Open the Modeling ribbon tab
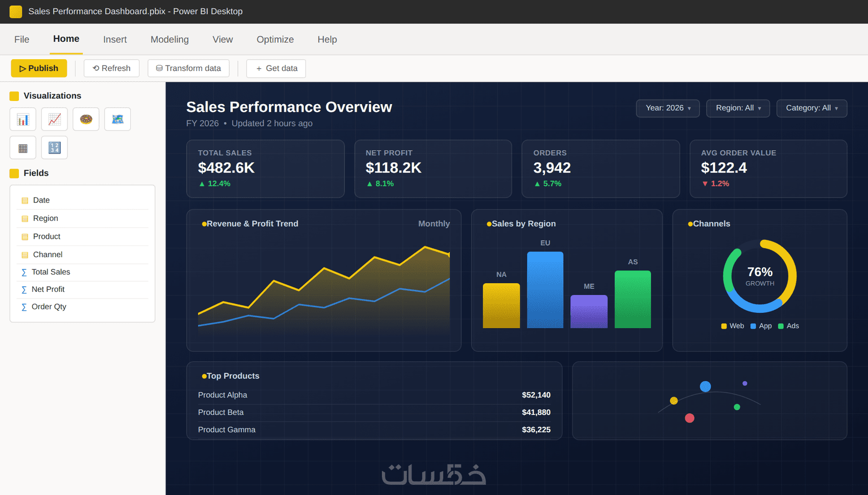The height and width of the screenshot is (495, 868). (x=170, y=39)
